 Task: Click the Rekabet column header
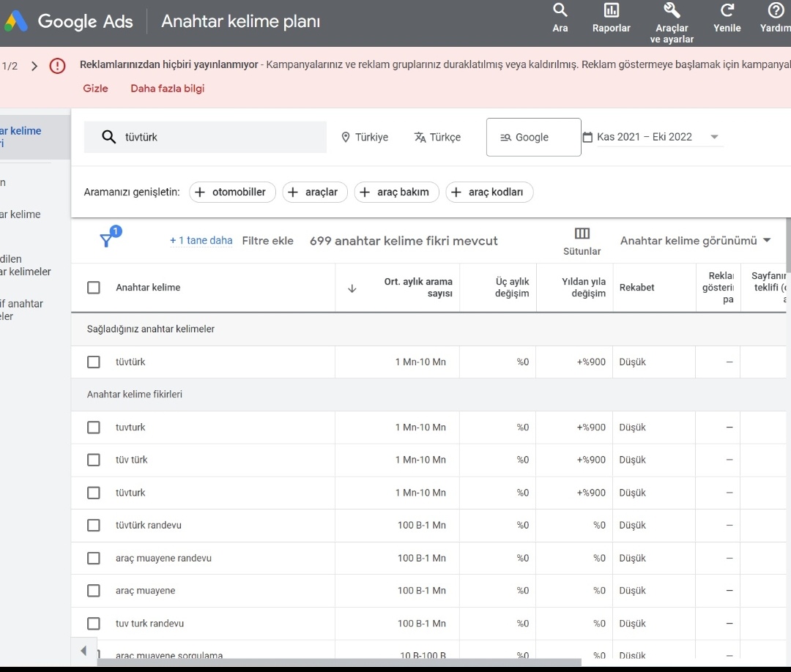636,288
